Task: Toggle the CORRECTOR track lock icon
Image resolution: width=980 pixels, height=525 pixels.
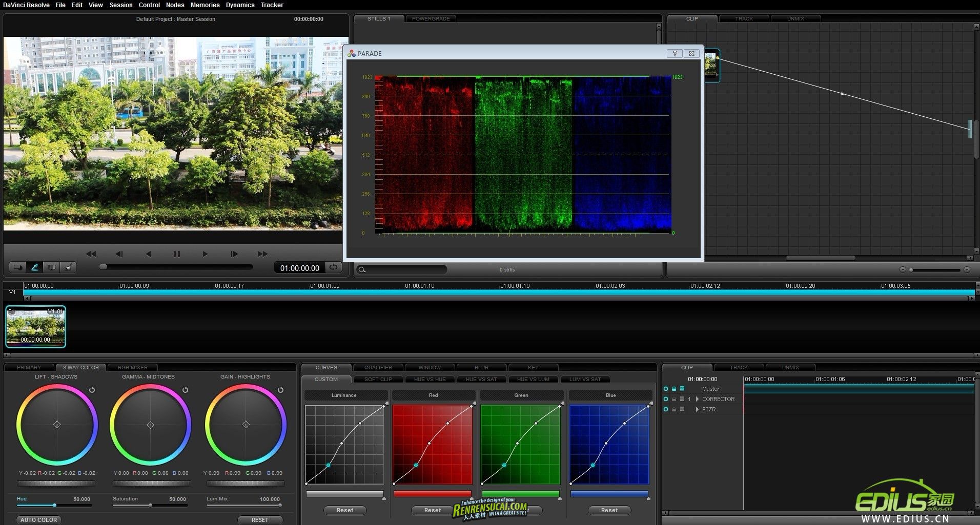Action: [674, 399]
